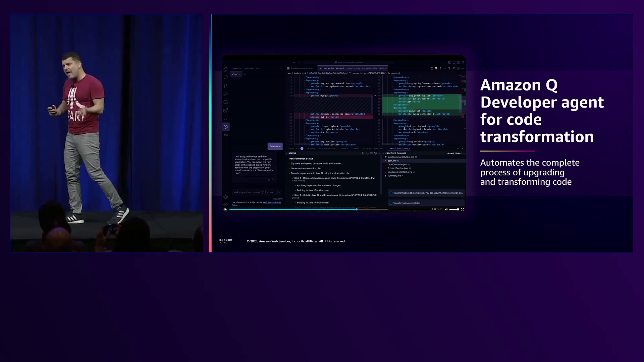Viewport: 644px width, 362px height.
Task: Open the Proposed Changes ellipsis menu
Action: pos(464,153)
